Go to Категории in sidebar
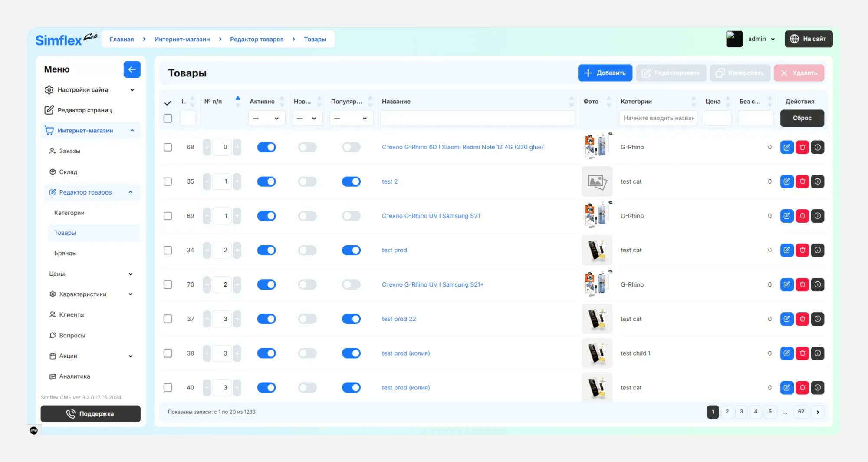Screen dimensions: 868x462 click(69, 213)
